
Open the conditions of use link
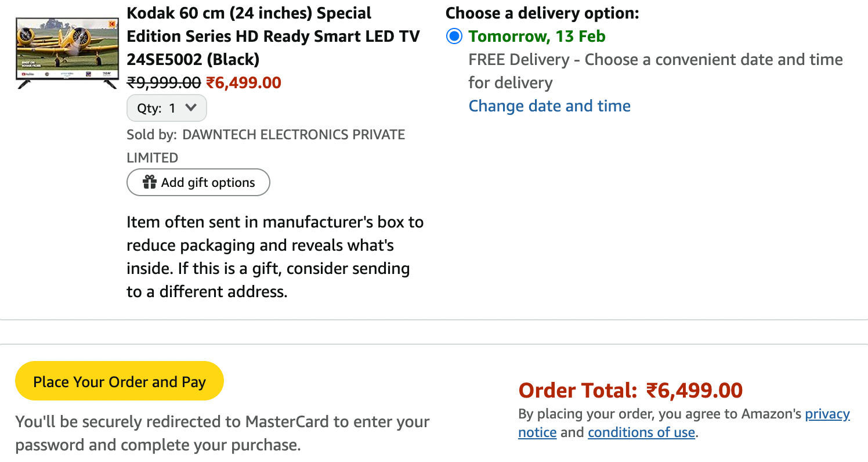pos(641,432)
